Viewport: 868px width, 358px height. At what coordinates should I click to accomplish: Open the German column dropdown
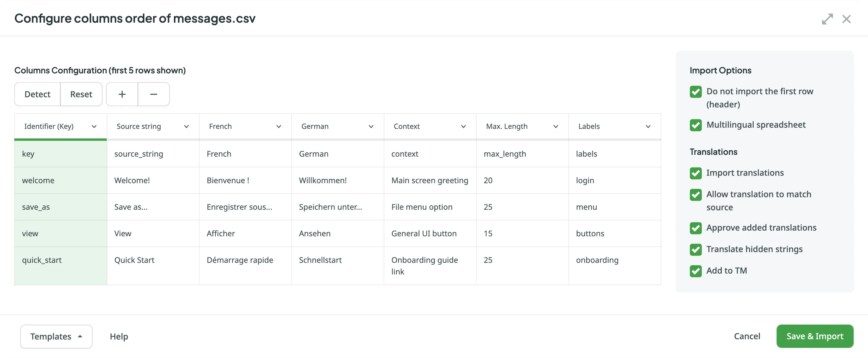[371, 126]
